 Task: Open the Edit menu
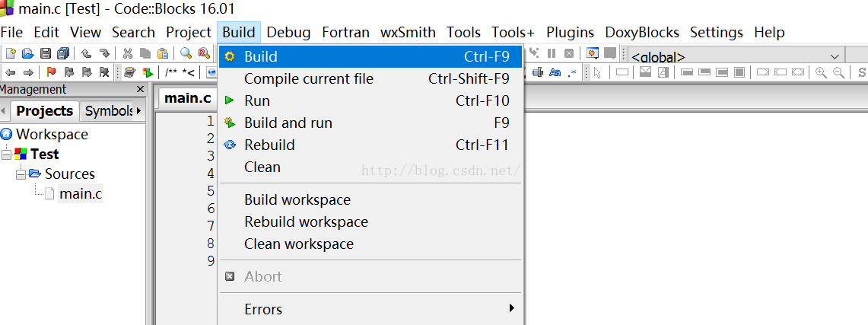click(x=46, y=33)
